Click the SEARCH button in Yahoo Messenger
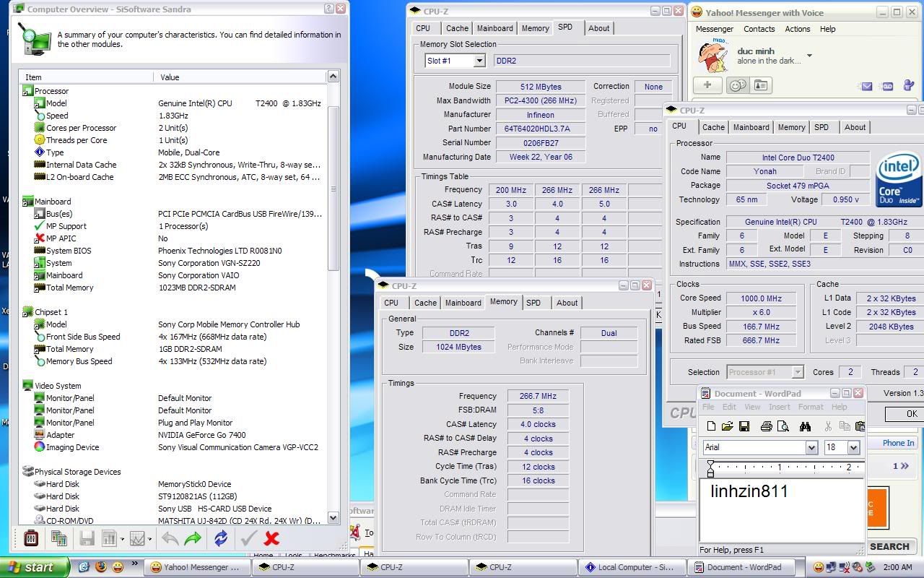Viewport: 924px width, 578px height. point(889,547)
